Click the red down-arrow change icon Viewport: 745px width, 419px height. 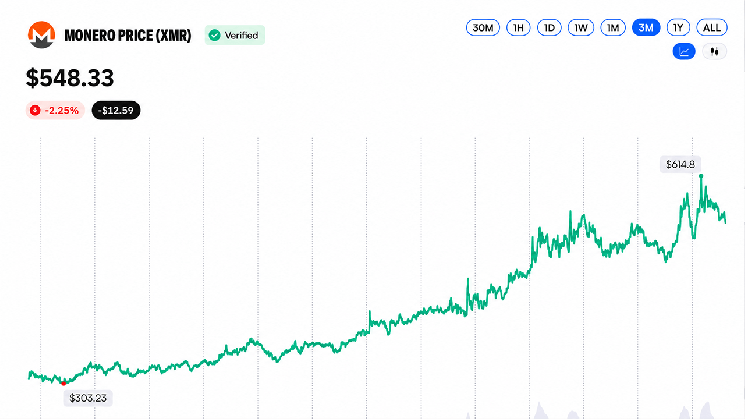35,110
